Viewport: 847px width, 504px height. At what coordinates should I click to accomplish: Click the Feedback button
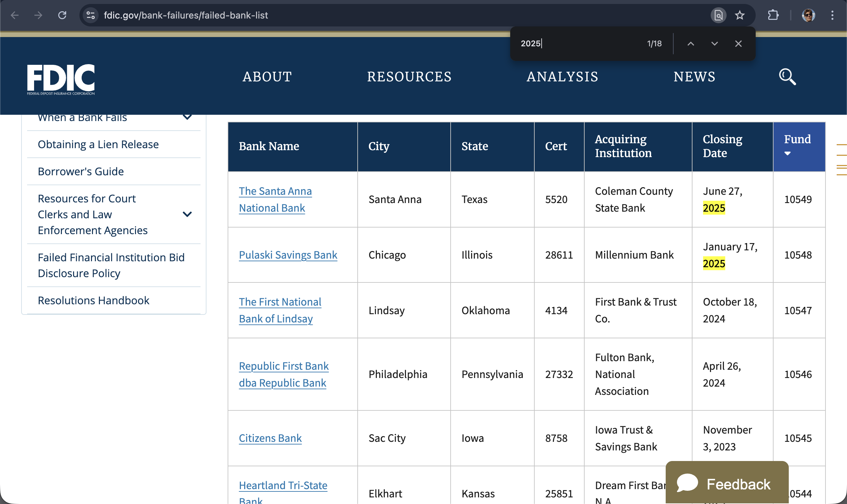click(727, 483)
